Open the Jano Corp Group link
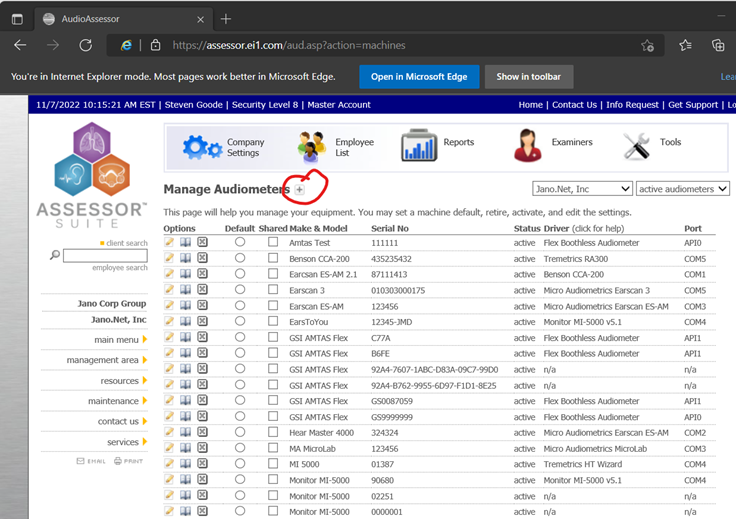Image resolution: width=736 pixels, height=519 pixels. click(x=112, y=304)
